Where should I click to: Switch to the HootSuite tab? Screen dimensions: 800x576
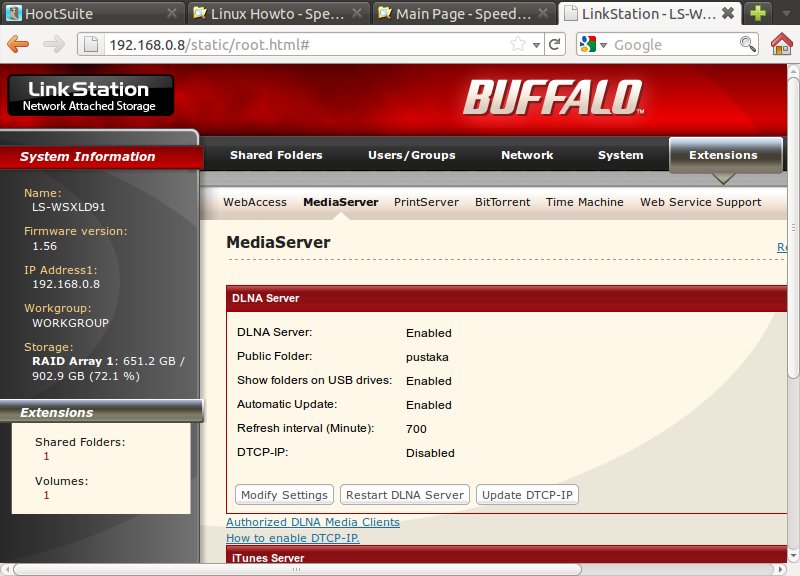(92, 13)
